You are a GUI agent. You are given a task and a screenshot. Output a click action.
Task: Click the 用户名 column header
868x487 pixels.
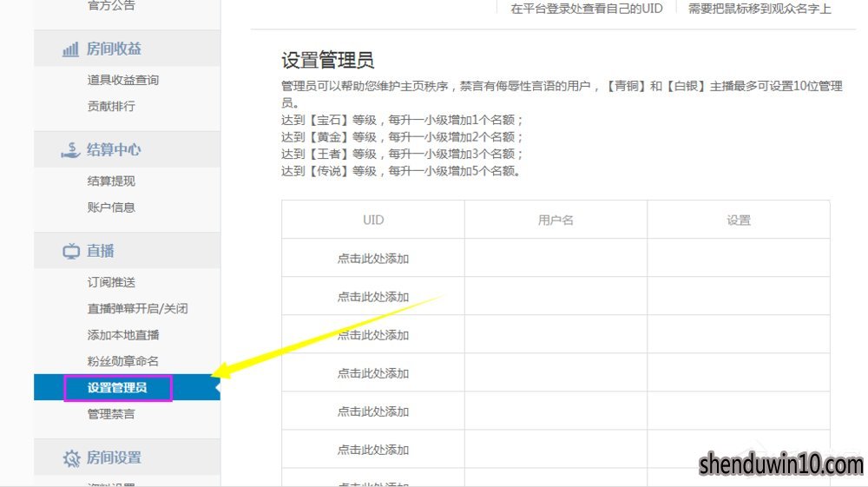tap(556, 220)
